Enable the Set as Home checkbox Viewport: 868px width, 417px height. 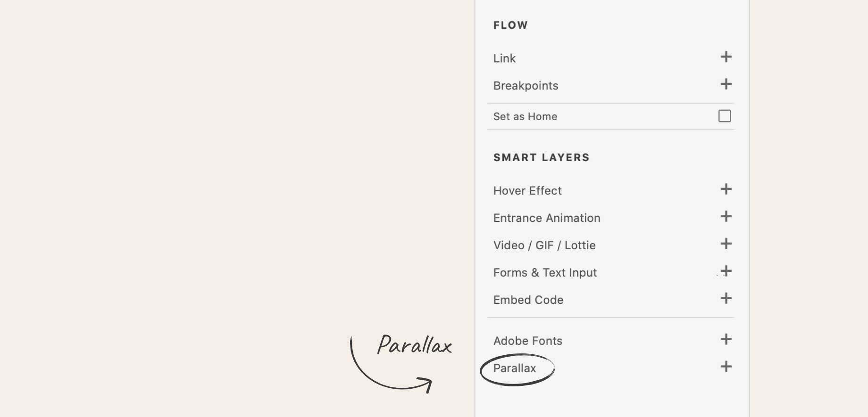(725, 116)
